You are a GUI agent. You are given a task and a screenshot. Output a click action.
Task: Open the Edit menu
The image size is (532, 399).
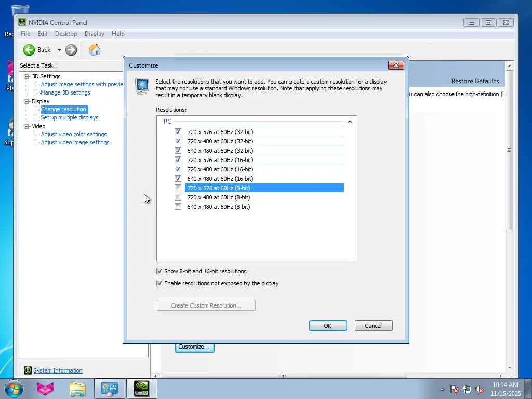[43, 34]
